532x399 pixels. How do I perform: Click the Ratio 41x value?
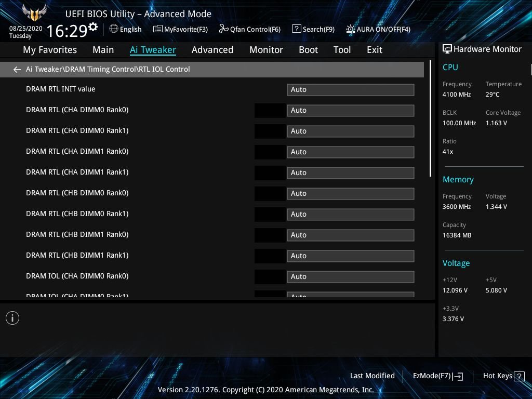coord(447,152)
